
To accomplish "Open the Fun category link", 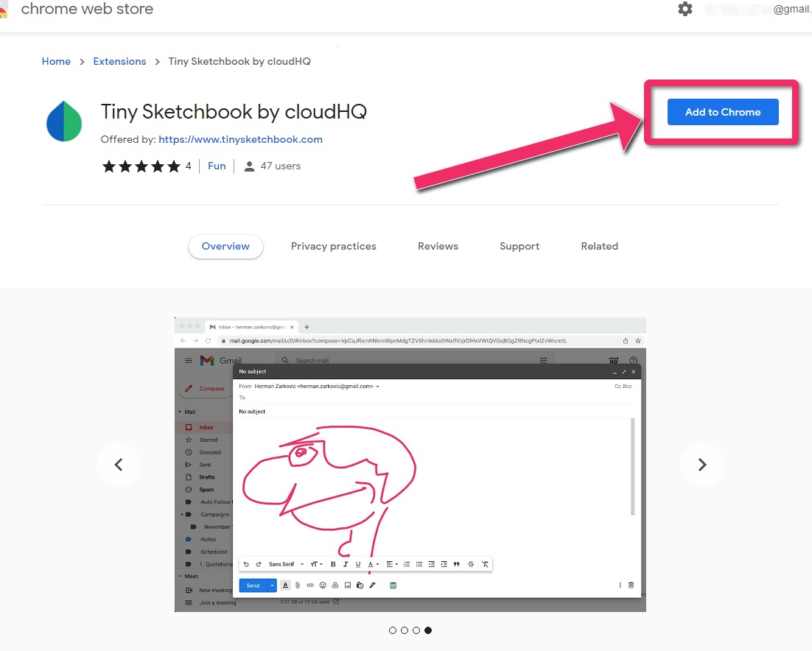I will [x=217, y=166].
